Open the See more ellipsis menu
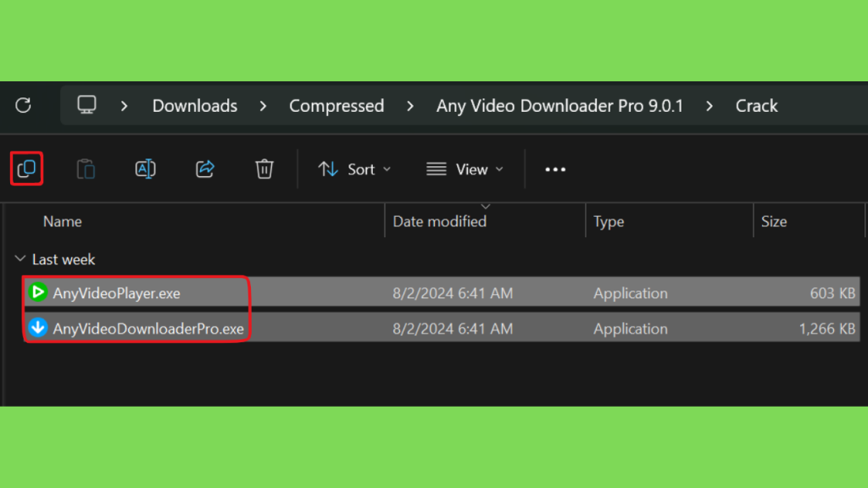This screenshot has width=868, height=488. pyautogui.click(x=555, y=169)
